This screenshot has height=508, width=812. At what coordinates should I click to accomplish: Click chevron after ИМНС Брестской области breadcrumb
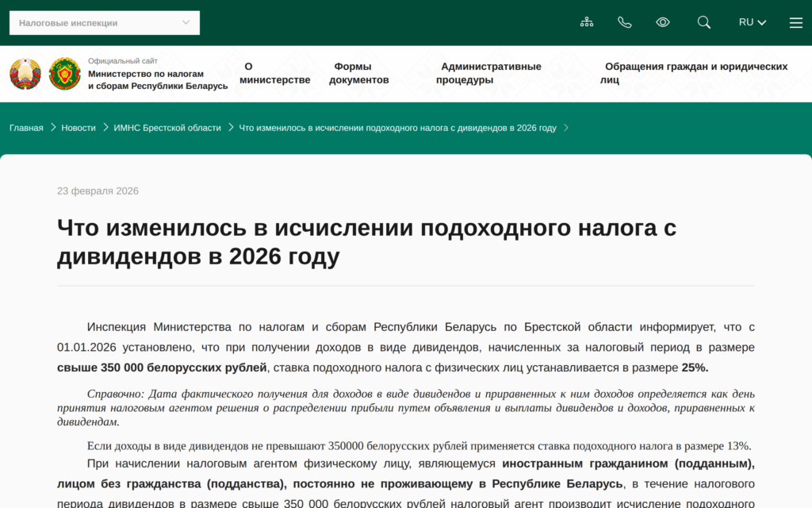click(231, 128)
